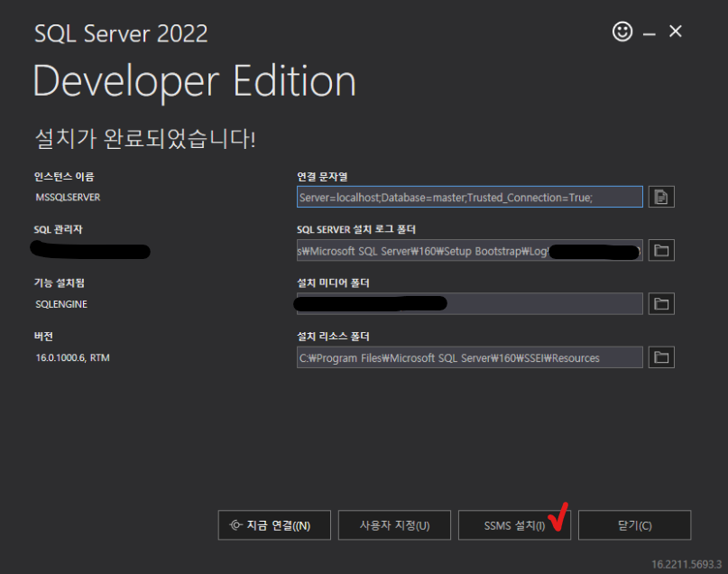Click the 버전 label
The height and width of the screenshot is (574, 728).
[x=43, y=337]
